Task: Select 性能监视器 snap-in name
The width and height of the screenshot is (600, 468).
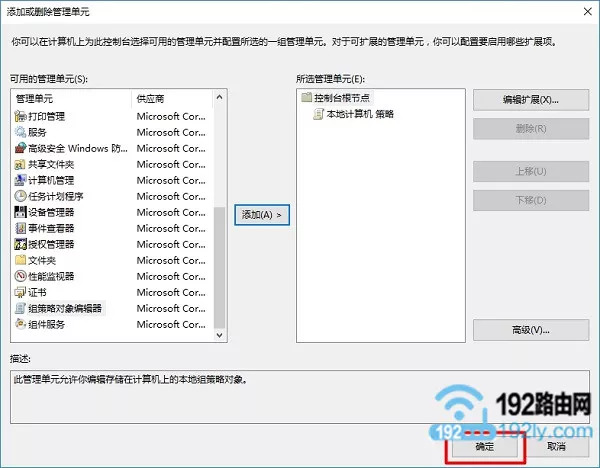Action: (51, 276)
